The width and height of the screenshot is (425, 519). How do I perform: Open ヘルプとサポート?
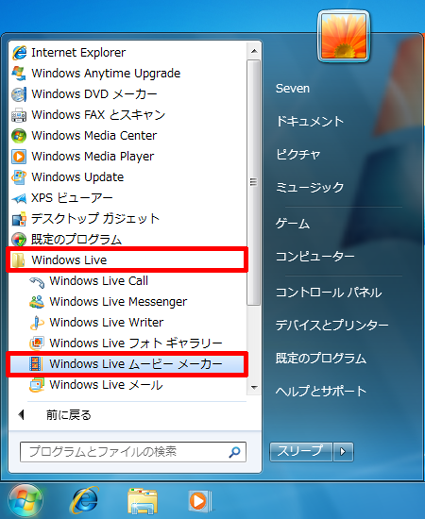[x=321, y=391]
